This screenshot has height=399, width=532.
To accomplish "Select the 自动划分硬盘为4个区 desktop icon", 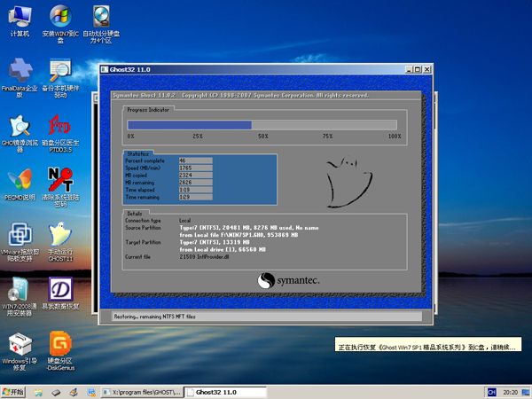I will (x=101, y=24).
